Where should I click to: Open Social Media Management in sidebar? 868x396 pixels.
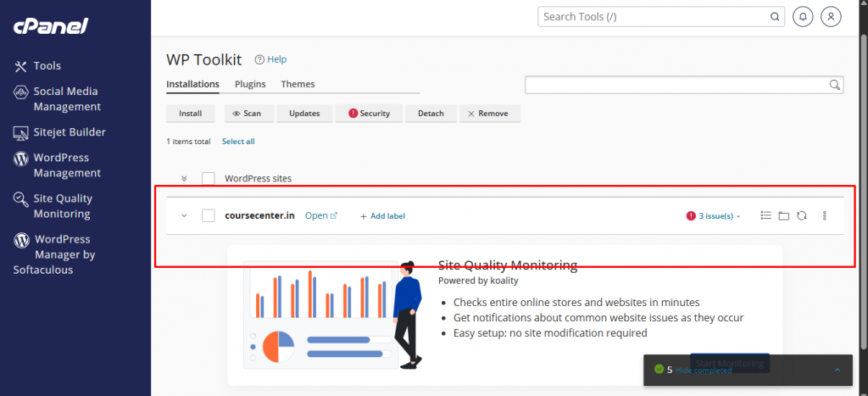tap(57, 98)
